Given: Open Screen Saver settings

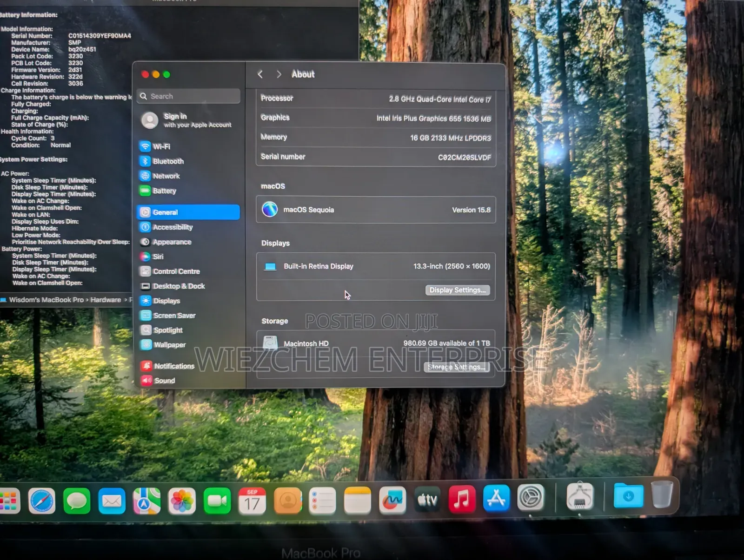Looking at the screenshot, I should (x=188, y=316).
